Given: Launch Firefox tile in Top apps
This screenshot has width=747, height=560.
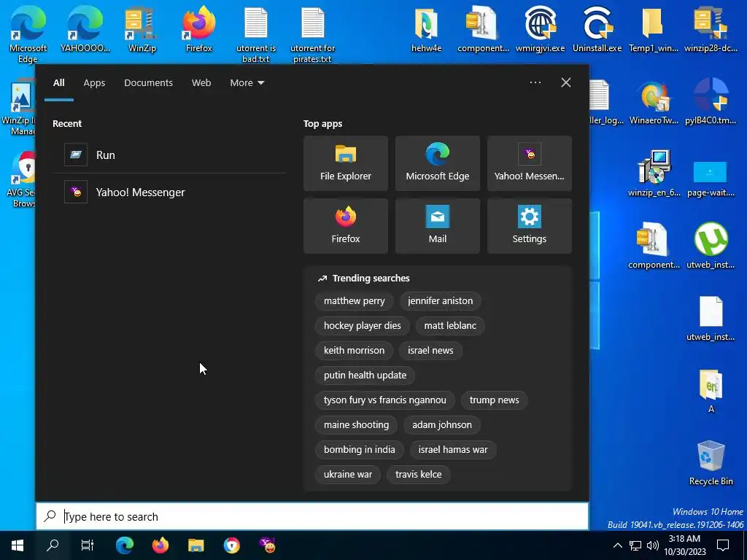Looking at the screenshot, I should tap(345, 226).
